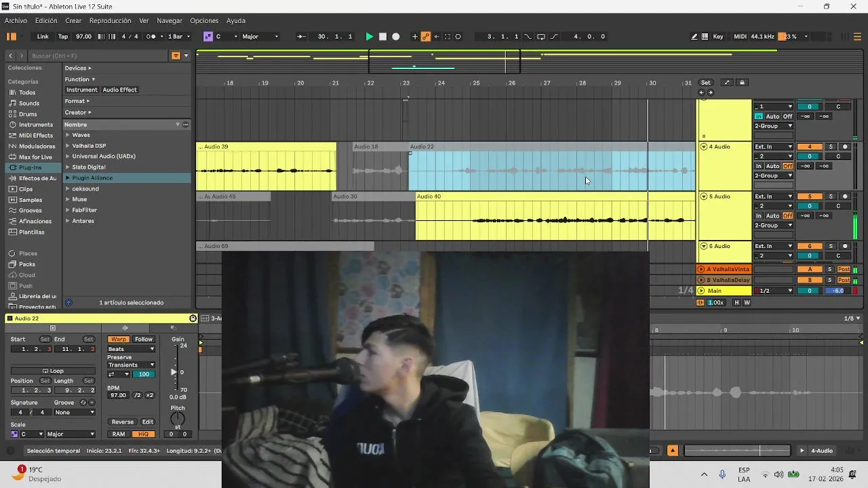Open the Ext. In dropdown on 4 Audio
868x488 pixels.
[x=774, y=146]
